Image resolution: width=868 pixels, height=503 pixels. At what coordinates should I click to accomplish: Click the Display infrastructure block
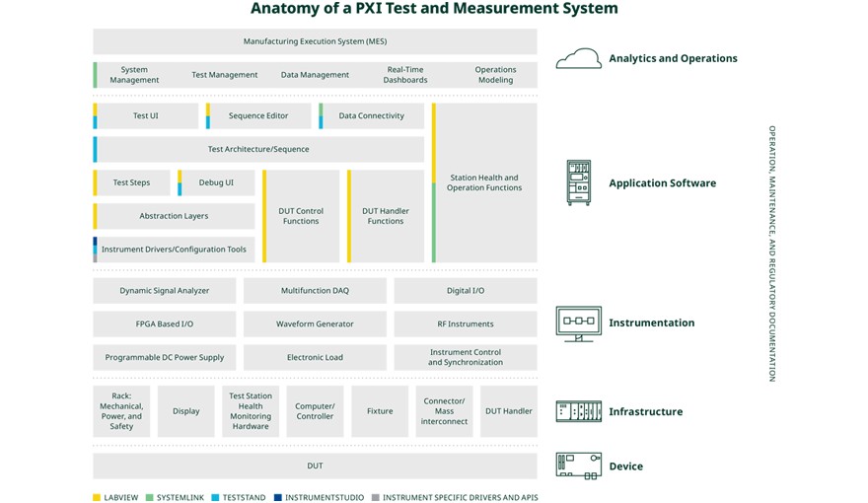pyautogui.click(x=186, y=411)
